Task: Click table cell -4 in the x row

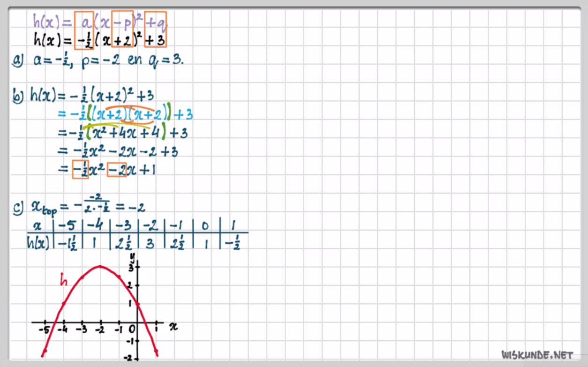Action: [x=96, y=225]
